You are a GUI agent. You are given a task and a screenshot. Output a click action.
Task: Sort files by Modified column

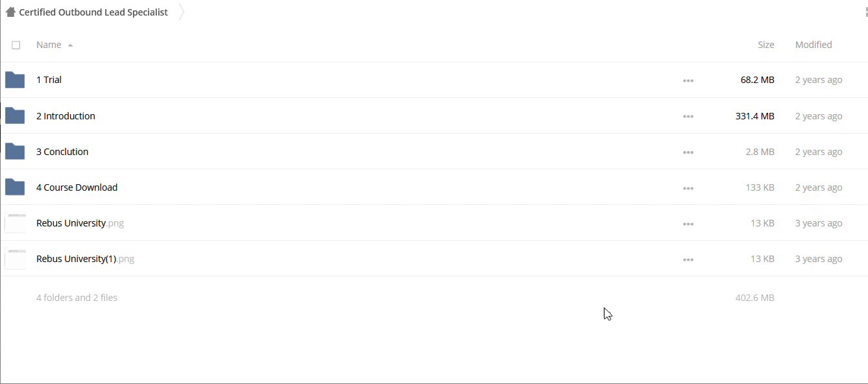[x=814, y=45]
